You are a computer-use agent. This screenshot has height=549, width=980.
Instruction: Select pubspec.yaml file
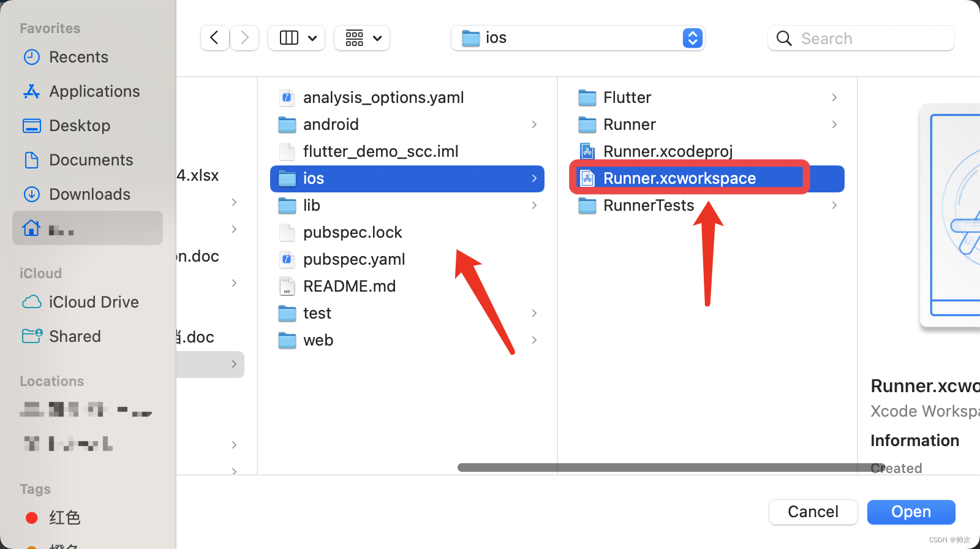pyautogui.click(x=407, y=259)
